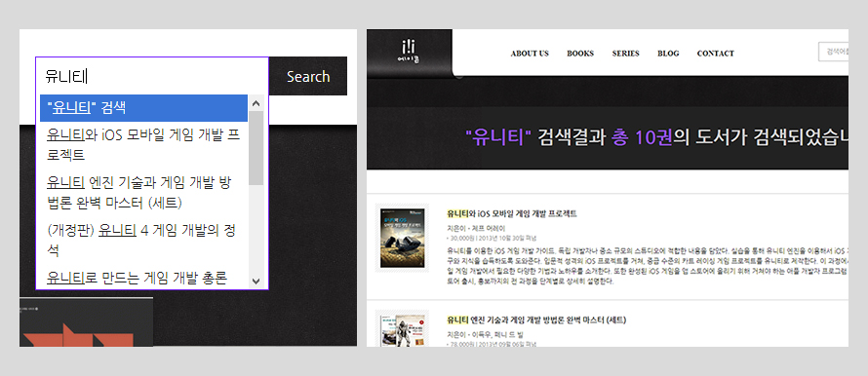Viewport: 868px width, 376px height.
Task: Click the suggestion list scroll up arrow
Action: pos(256,103)
